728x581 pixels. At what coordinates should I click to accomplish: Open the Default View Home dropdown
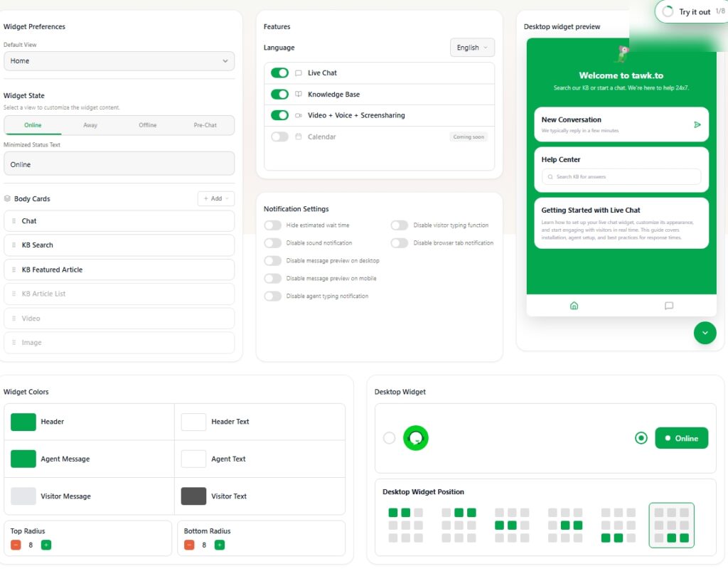click(119, 61)
